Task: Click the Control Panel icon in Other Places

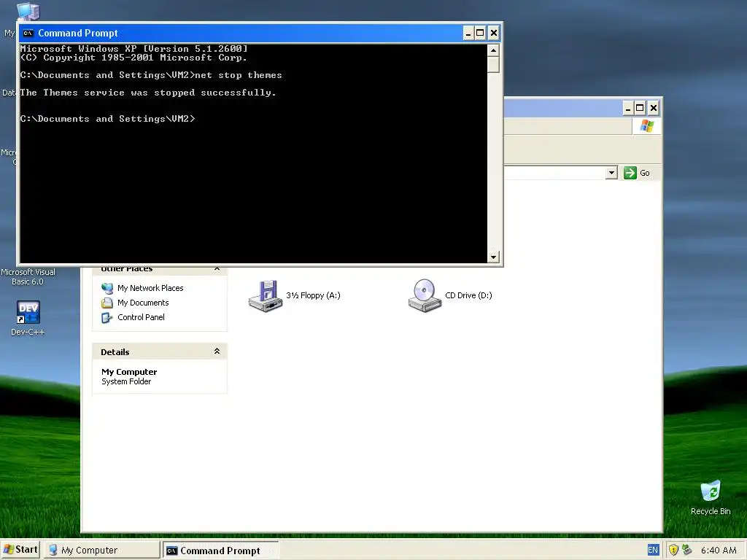Action: click(107, 318)
